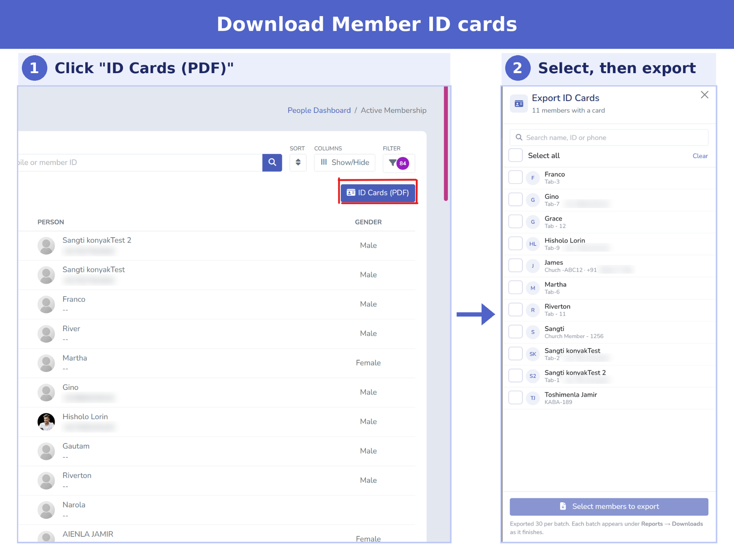Click the HL avatar in export list
The width and height of the screenshot is (734, 560).
coord(533,244)
